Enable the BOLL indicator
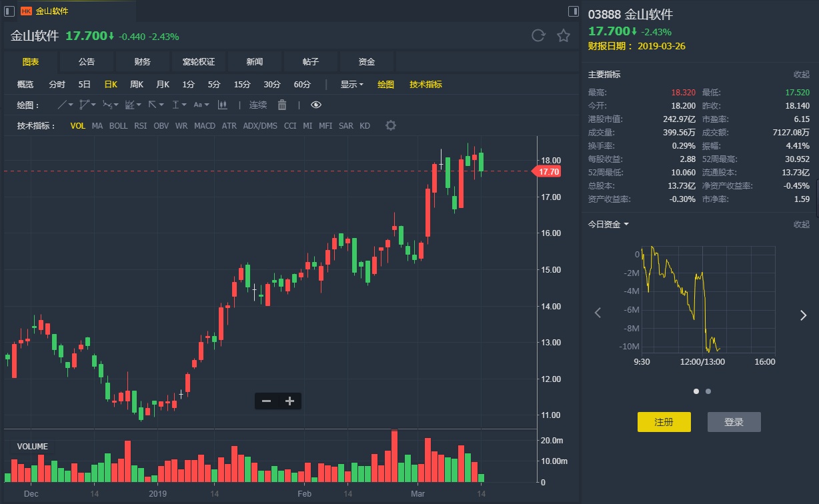 [118, 125]
